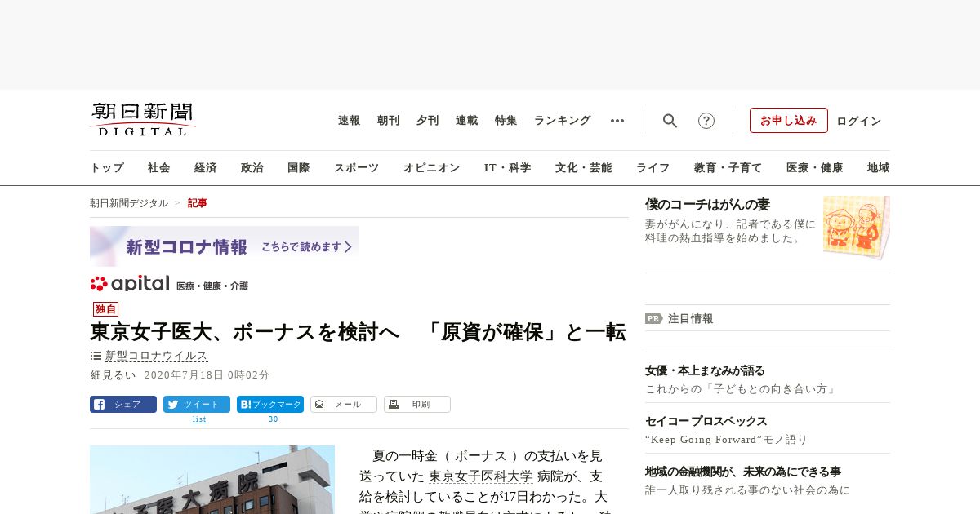Open the search magnifier icon
980x514 pixels.
(x=670, y=121)
